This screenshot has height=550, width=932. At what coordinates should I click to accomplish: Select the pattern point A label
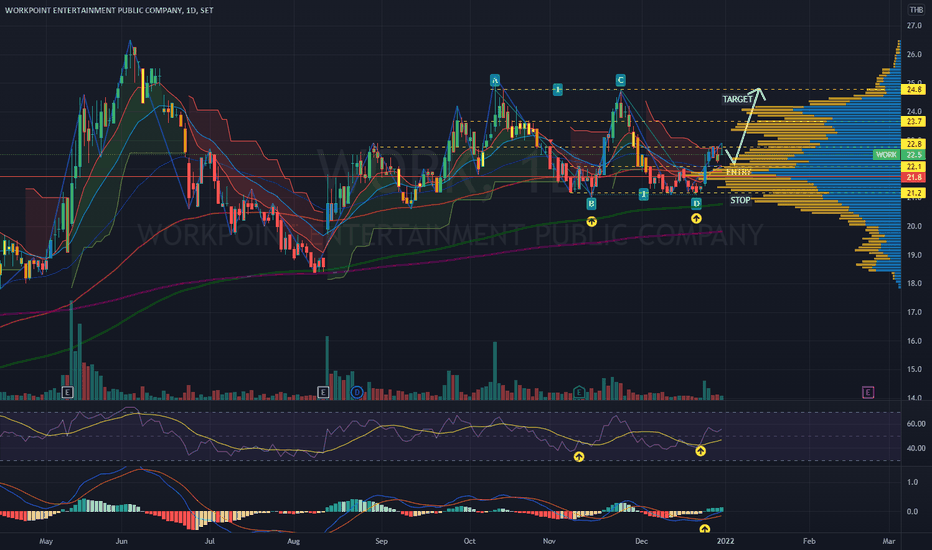pos(494,79)
